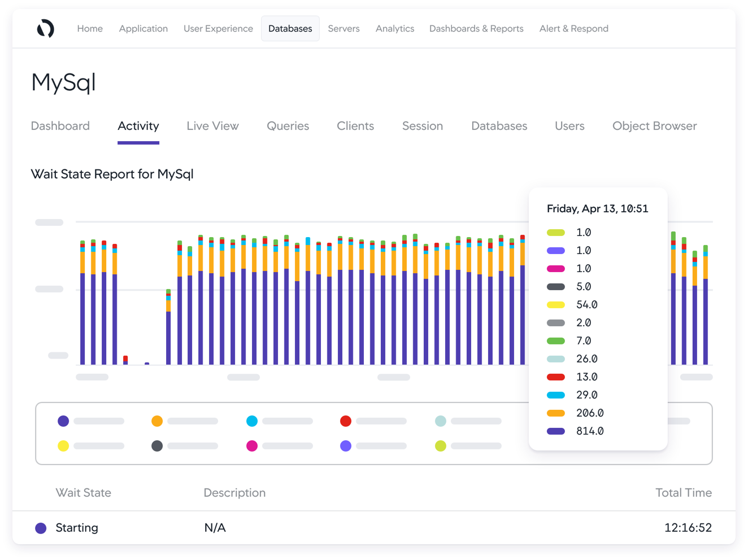Switch to the Live View tab
The width and height of the screenshot is (748, 560).
(213, 126)
